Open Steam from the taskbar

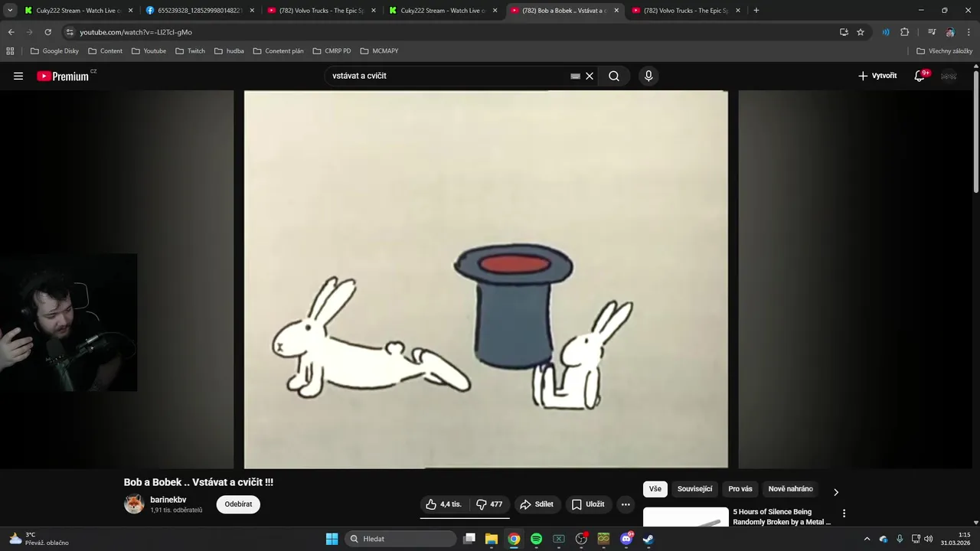point(648,539)
